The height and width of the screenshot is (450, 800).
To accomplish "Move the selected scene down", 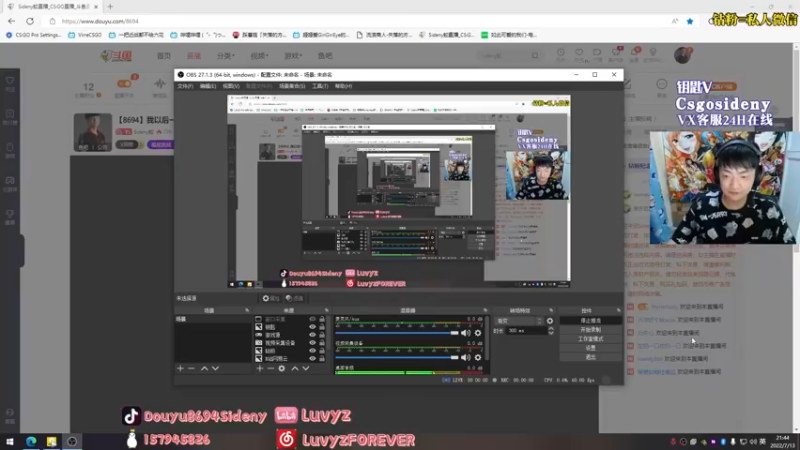I will coord(215,368).
